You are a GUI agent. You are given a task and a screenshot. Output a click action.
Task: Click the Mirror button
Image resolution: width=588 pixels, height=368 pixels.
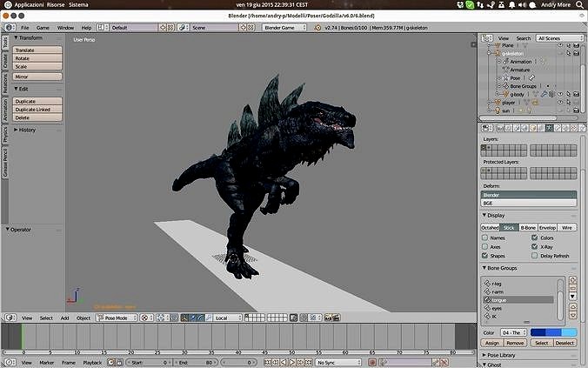(x=37, y=77)
